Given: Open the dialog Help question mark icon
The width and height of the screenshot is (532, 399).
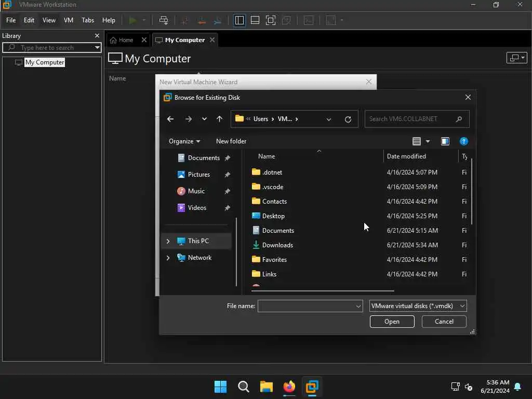Looking at the screenshot, I should tap(463, 141).
